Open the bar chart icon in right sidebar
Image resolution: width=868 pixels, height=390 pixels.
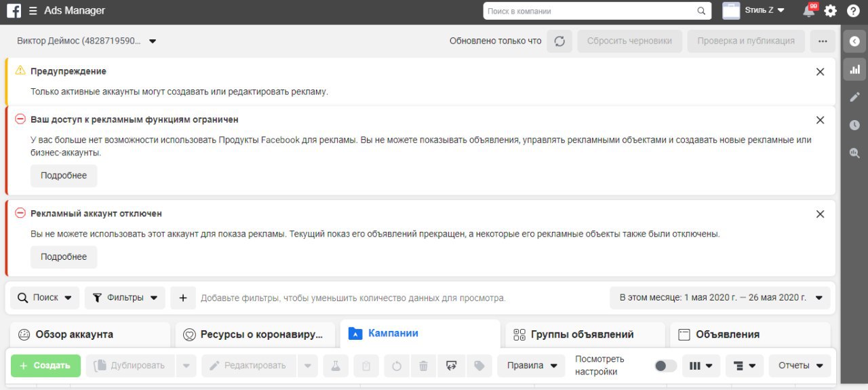pos(854,69)
